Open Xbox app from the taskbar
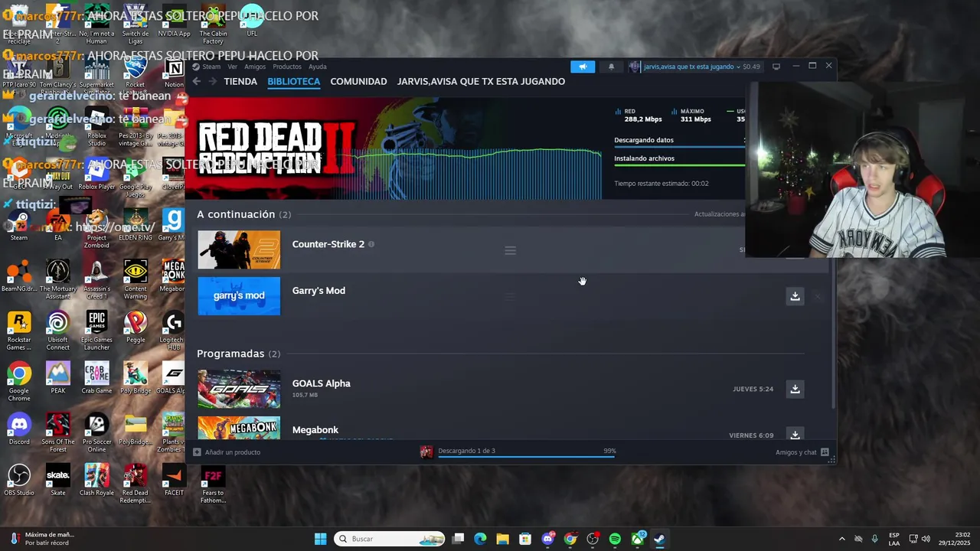This screenshot has height=551, width=980. pyautogui.click(x=638, y=539)
